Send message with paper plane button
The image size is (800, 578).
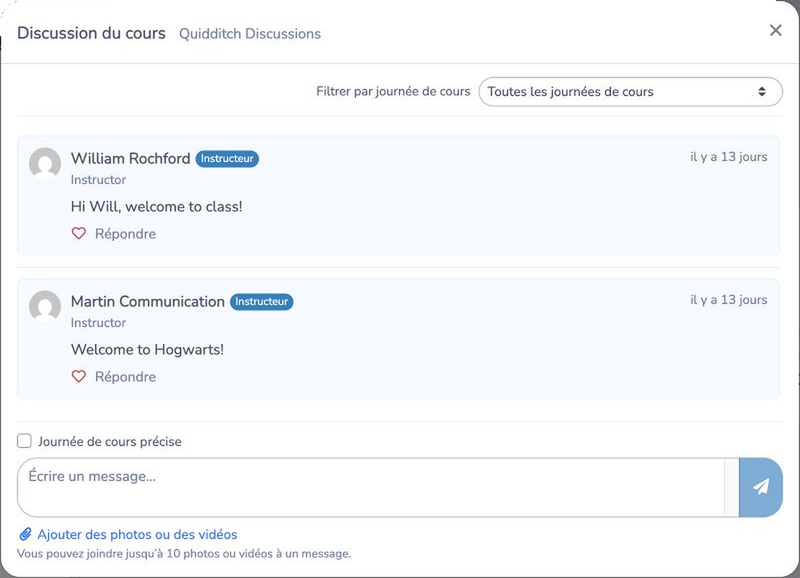click(761, 487)
